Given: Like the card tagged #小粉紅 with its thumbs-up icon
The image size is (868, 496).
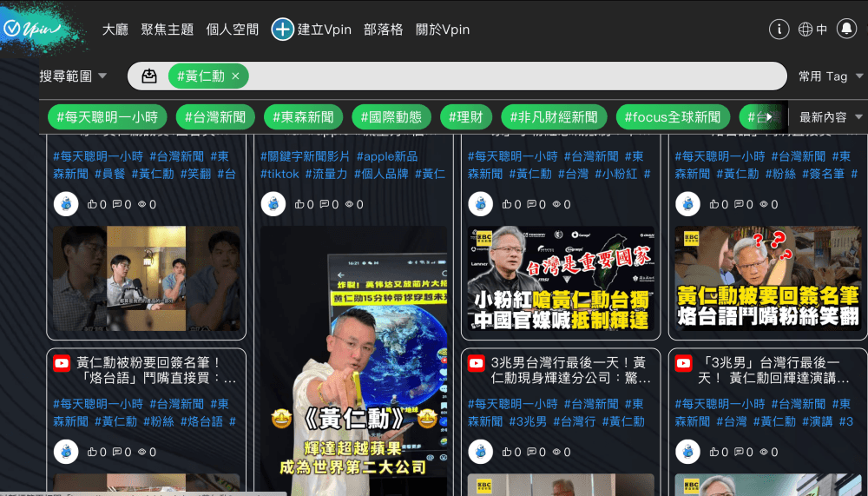Looking at the screenshot, I should click(x=507, y=204).
